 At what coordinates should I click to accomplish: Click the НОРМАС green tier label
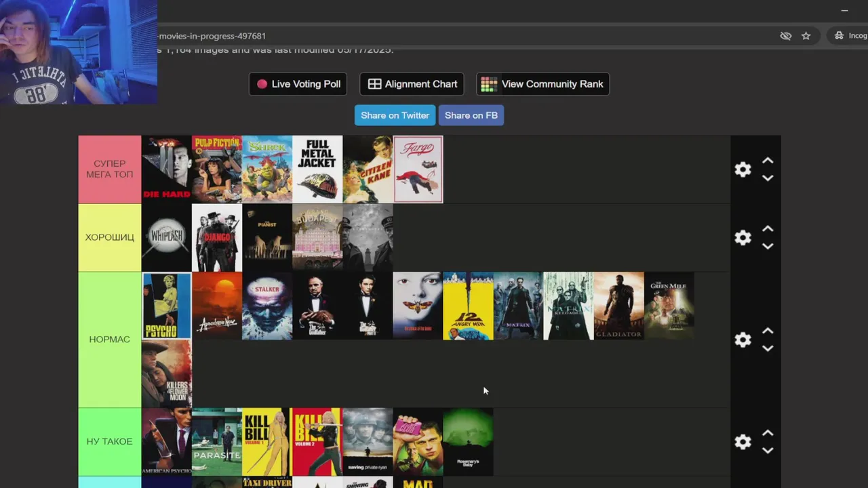point(109,340)
